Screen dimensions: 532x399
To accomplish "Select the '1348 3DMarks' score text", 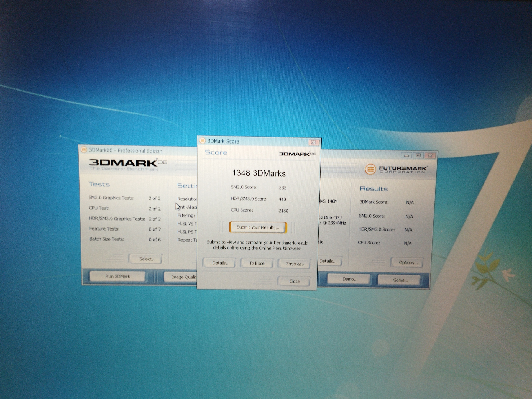I will click(x=259, y=173).
